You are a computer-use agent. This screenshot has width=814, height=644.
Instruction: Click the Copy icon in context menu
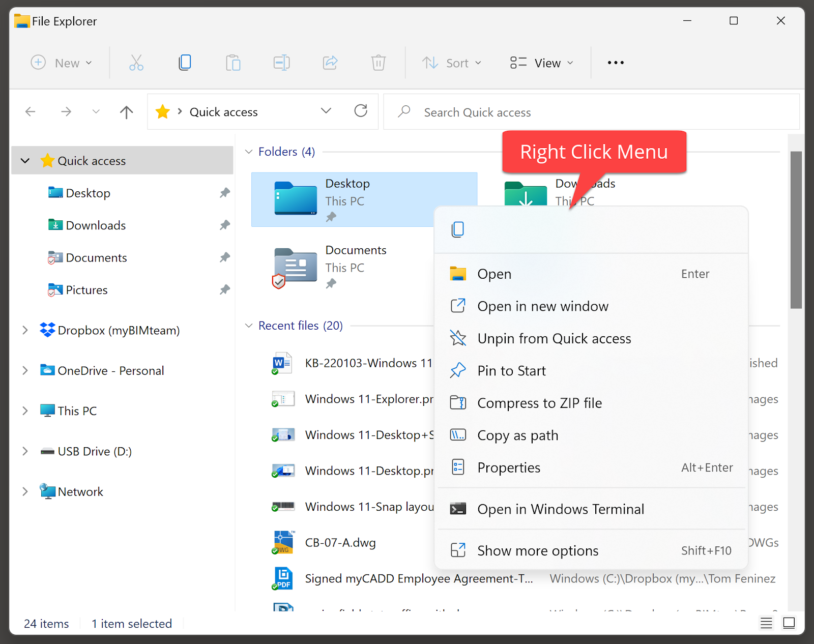pos(458,229)
